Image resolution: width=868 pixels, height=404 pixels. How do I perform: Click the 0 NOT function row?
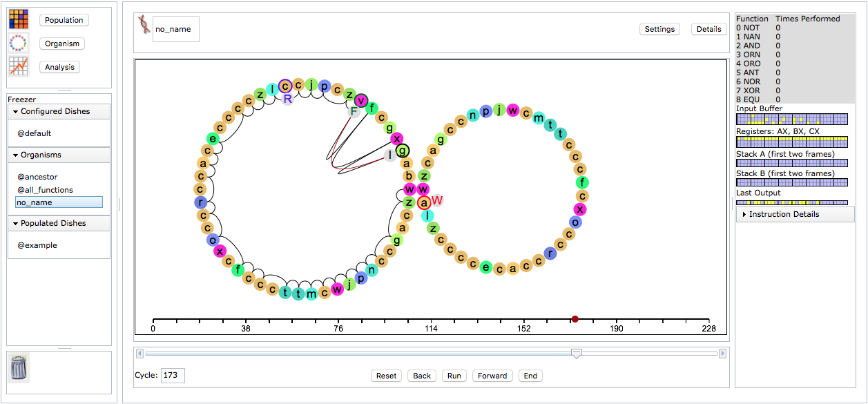(x=795, y=28)
